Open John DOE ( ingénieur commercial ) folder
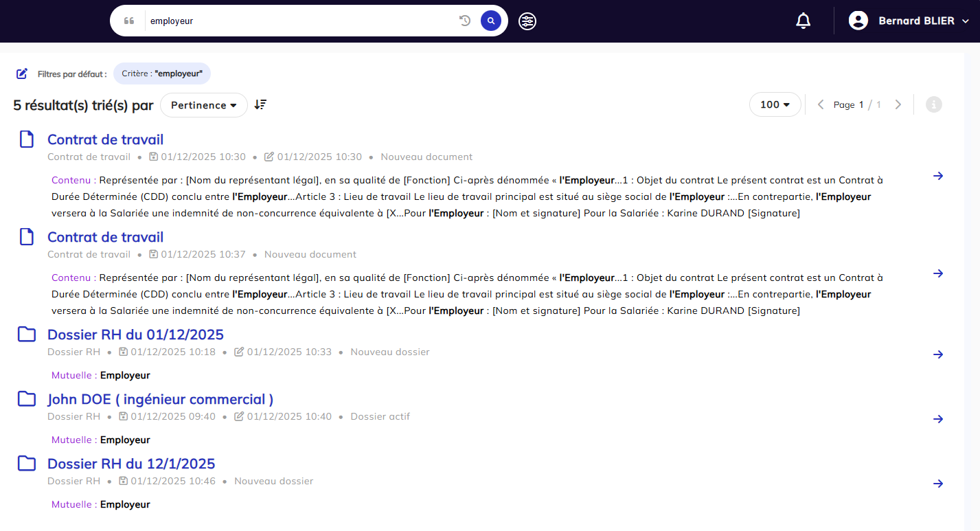 tap(160, 399)
